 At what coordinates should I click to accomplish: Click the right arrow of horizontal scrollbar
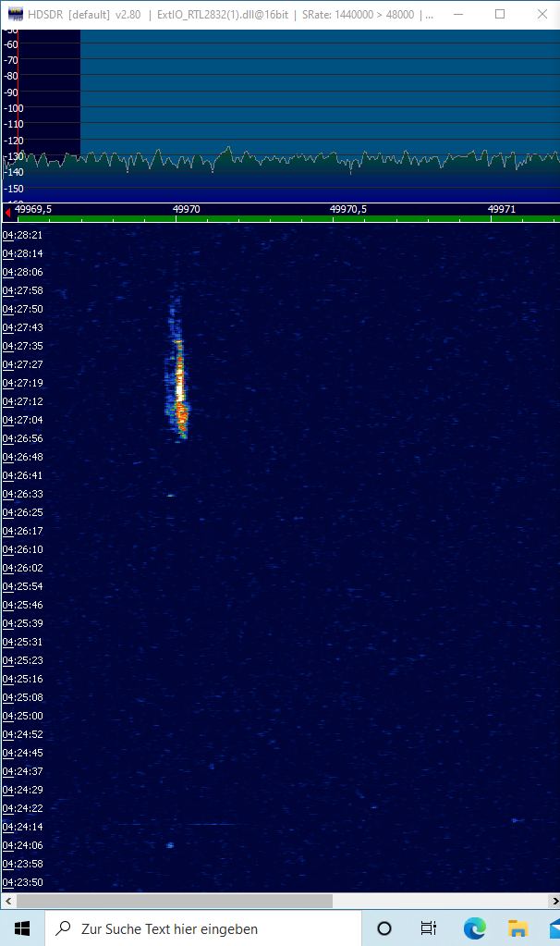coord(554,901)
